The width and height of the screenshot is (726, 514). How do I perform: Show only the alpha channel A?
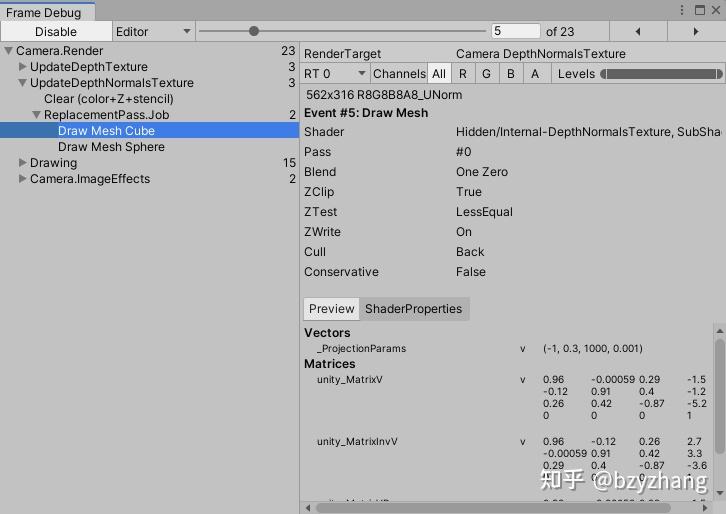tap(535, 74)
